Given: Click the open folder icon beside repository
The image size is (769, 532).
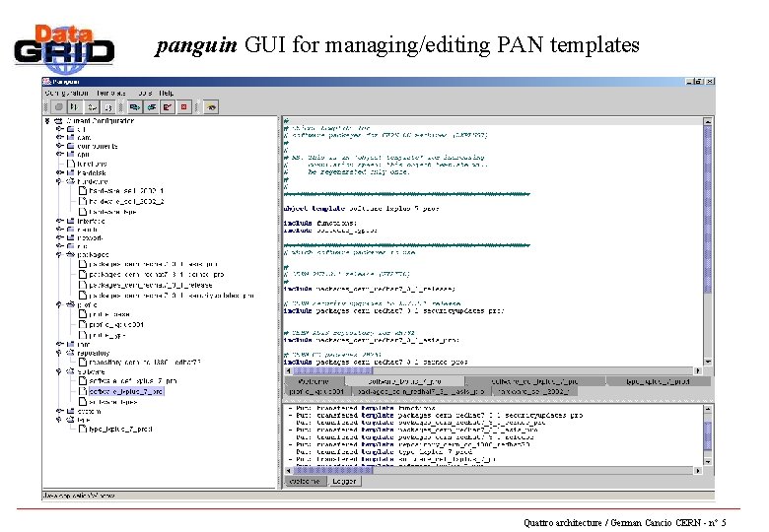Looking at the screenshot, I should (70, 353).
